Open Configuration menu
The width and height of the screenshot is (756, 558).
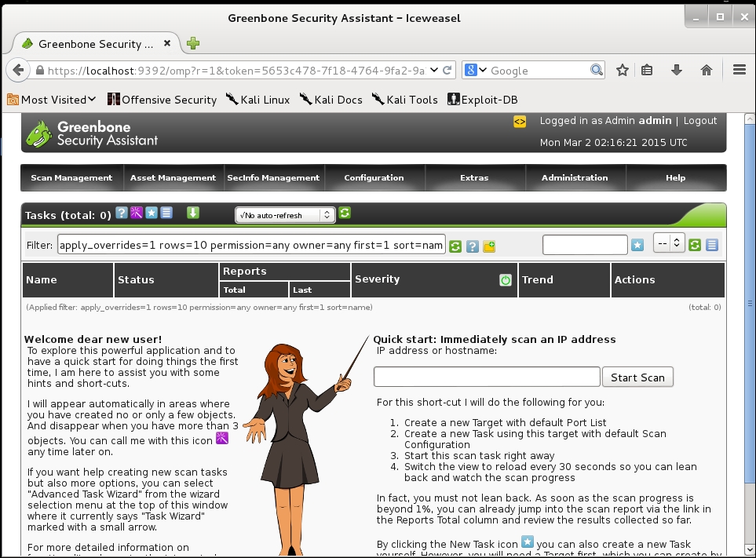point(374,178)
